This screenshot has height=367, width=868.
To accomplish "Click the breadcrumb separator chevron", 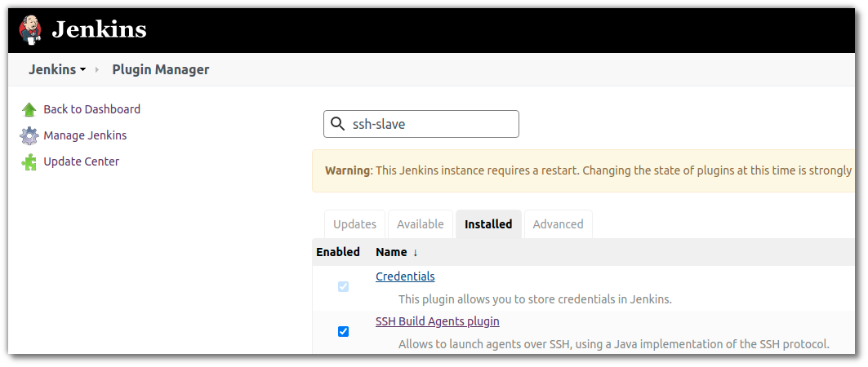I will coord(97,70).
